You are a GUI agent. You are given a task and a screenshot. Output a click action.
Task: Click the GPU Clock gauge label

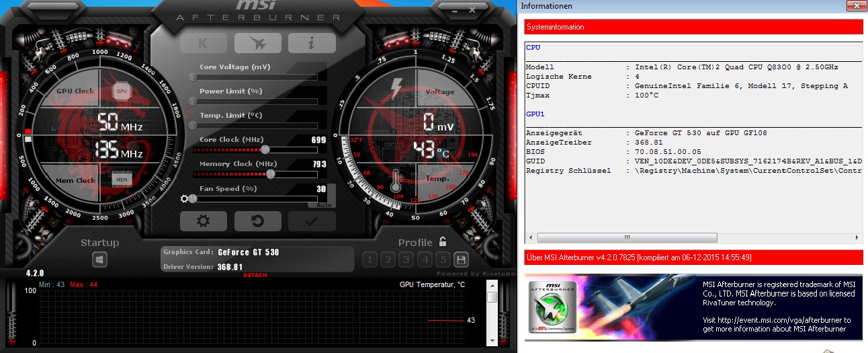tap(75, 91)
